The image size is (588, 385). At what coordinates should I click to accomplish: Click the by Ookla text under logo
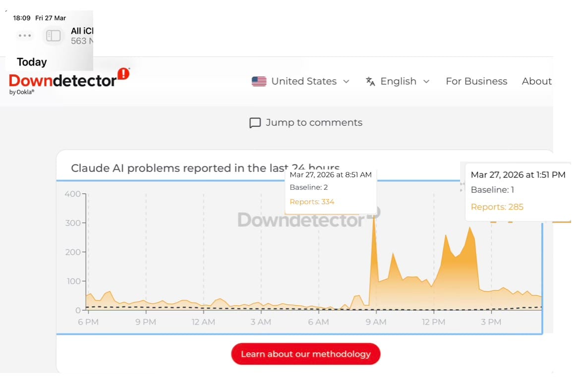point(22,92)
